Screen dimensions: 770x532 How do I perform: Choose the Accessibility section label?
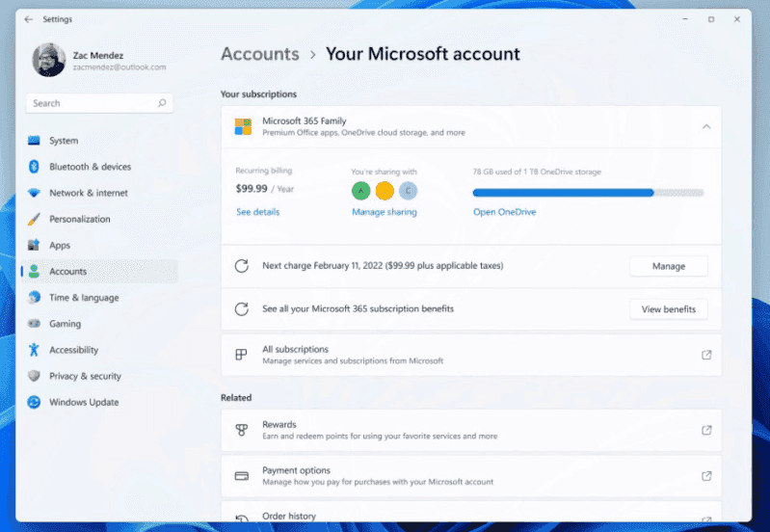coord(73,350)
